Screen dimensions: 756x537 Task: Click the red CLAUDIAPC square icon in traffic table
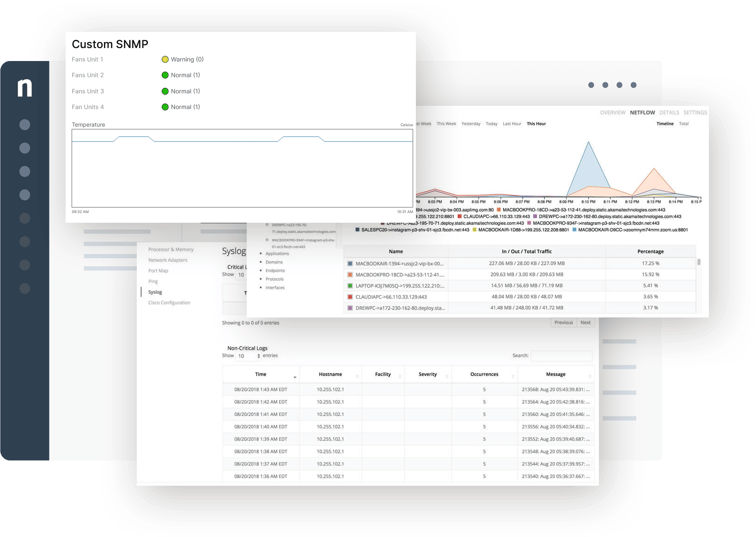350,297
